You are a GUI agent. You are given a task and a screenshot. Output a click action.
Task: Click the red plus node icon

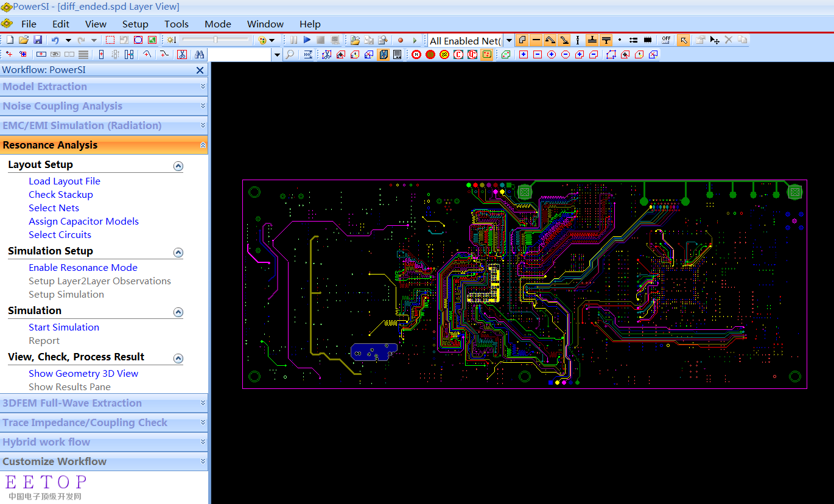click(9, 54)
